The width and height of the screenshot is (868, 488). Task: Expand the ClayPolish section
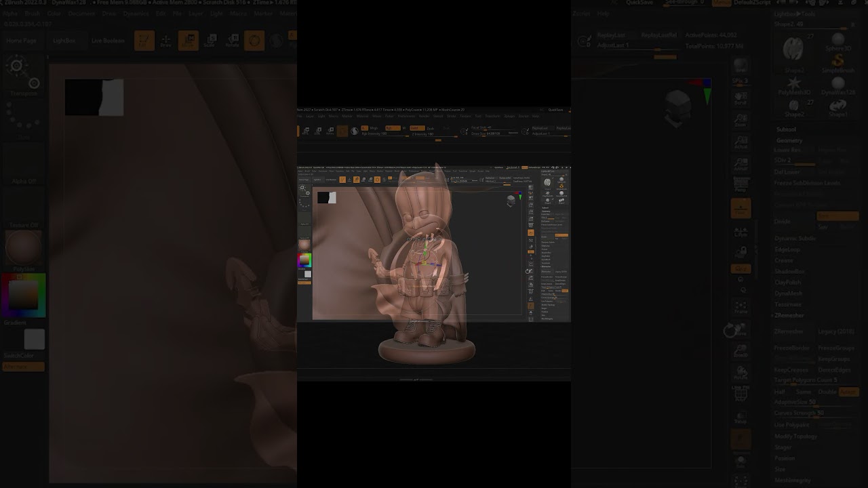(x=788, y=282)
